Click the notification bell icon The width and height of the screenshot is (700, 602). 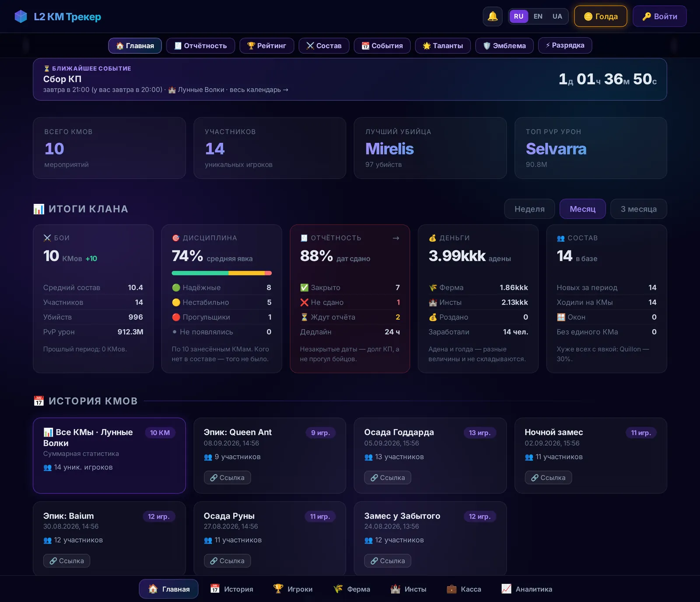pyautogui.click(x=493, y=17)
